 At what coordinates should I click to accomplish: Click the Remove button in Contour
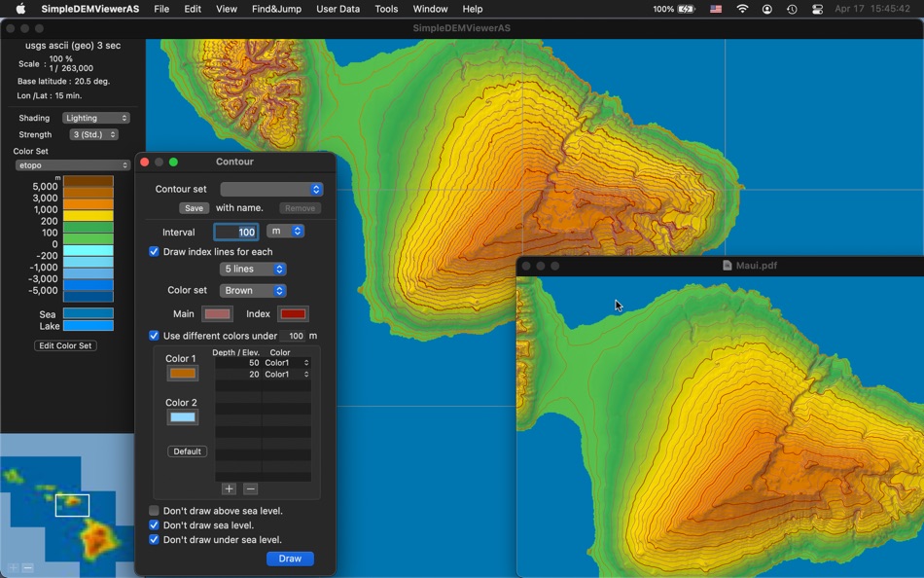click(300, 208)
